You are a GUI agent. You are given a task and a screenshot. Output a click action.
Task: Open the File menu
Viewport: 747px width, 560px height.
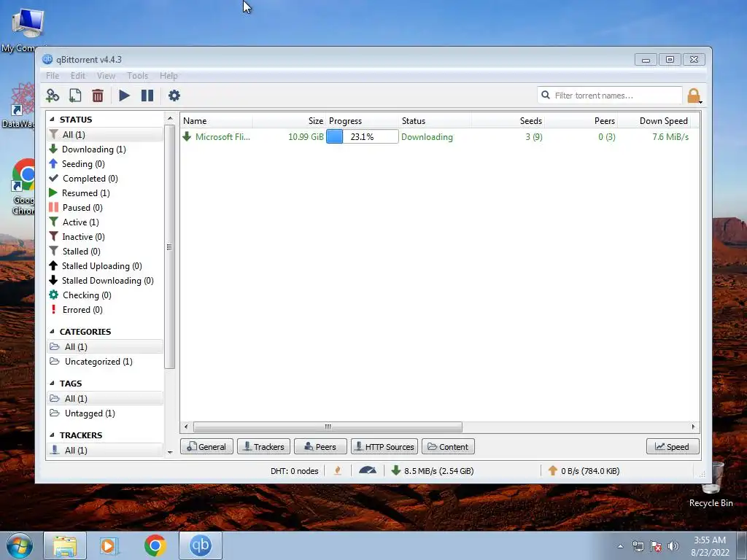(x=53, y=76)
